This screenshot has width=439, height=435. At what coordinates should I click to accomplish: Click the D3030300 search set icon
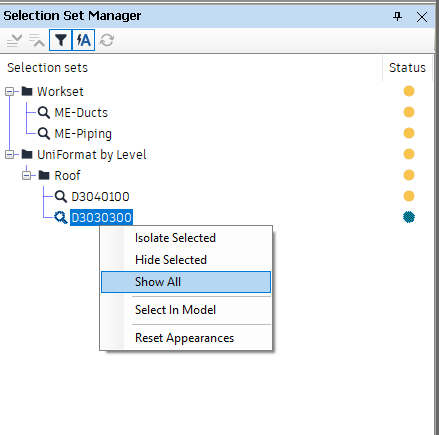(x=61, y=217)
